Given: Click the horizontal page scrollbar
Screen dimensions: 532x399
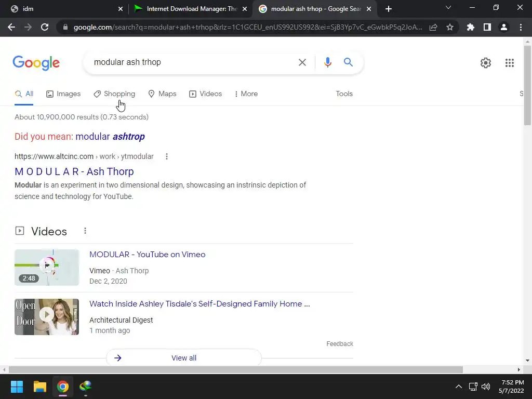Looking at the screenshot, I should (x=236, y=369).
